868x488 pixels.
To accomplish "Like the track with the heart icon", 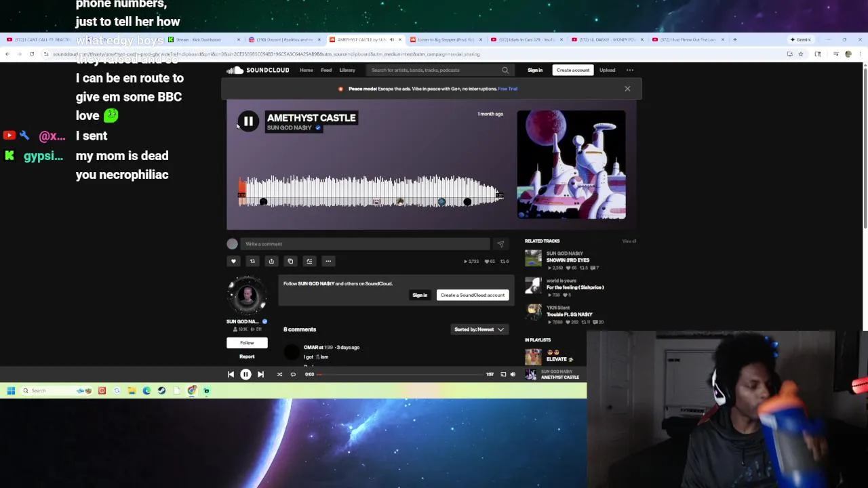I will pos(233,261).
